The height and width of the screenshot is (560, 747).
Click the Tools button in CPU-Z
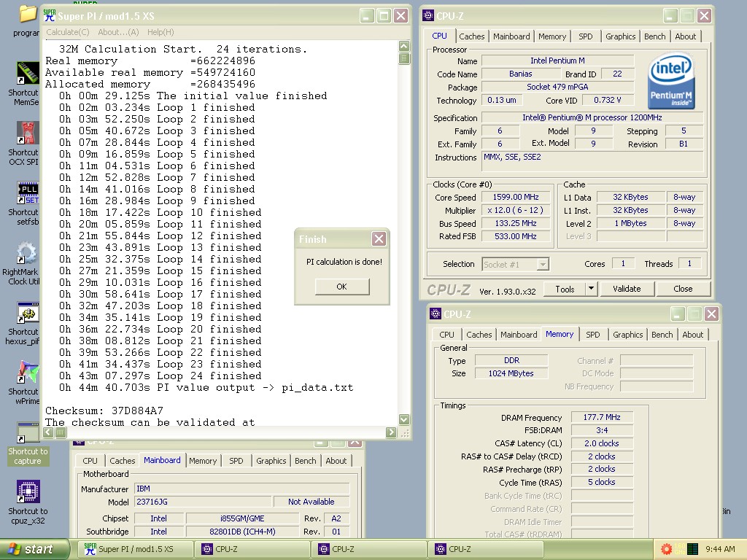pos(565,289)
